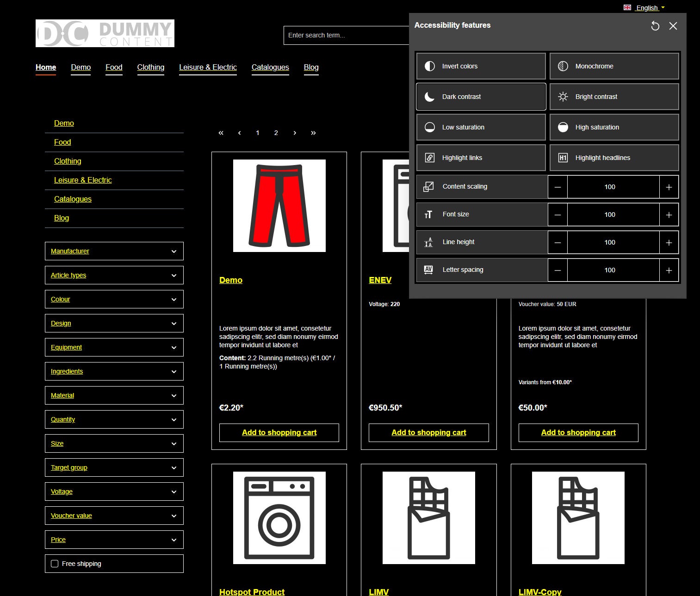
Task: Open Home in the main navigation
Action: tap(46, 67)
